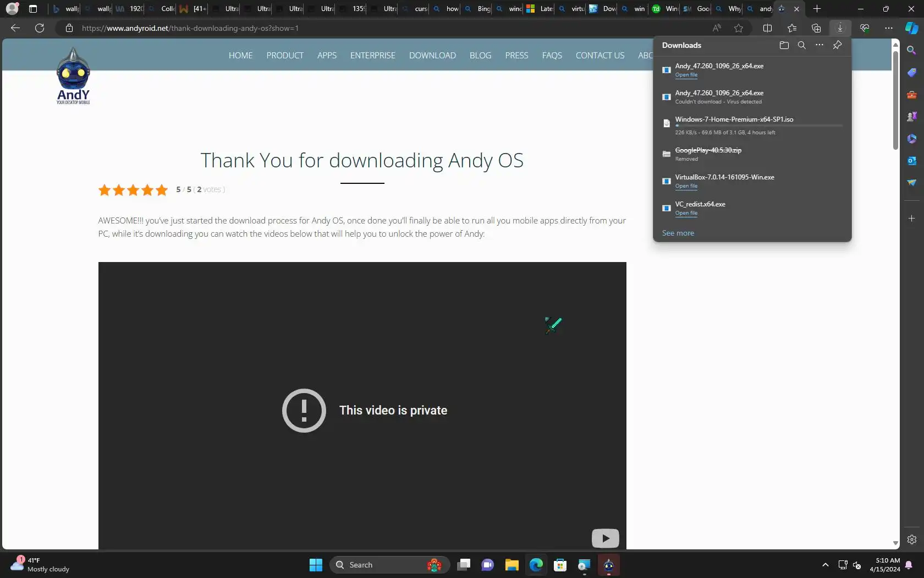Open file for the first Andy_47.260 download

686,75
